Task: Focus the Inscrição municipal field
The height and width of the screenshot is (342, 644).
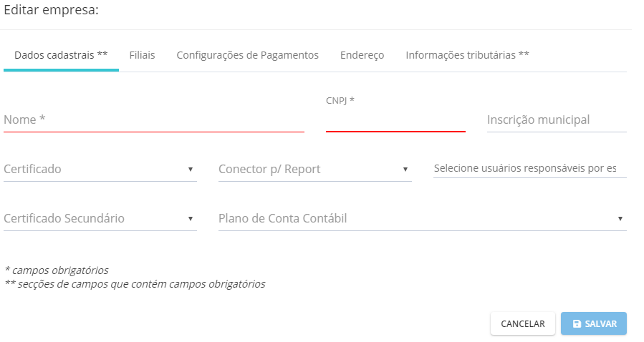Action: [557, 120]
